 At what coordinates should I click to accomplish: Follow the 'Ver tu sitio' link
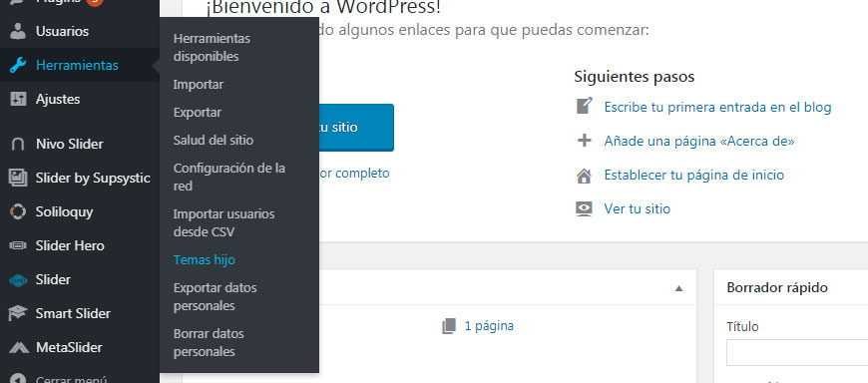[x=638, y=209]
